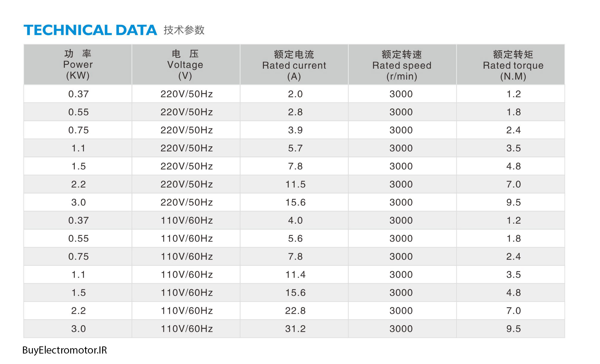Image resolution: width=600 pixels, height=364 pixels.
Task: Click 110V/60Hz in the current 31.2 row
Action: [x=186, y=329]
